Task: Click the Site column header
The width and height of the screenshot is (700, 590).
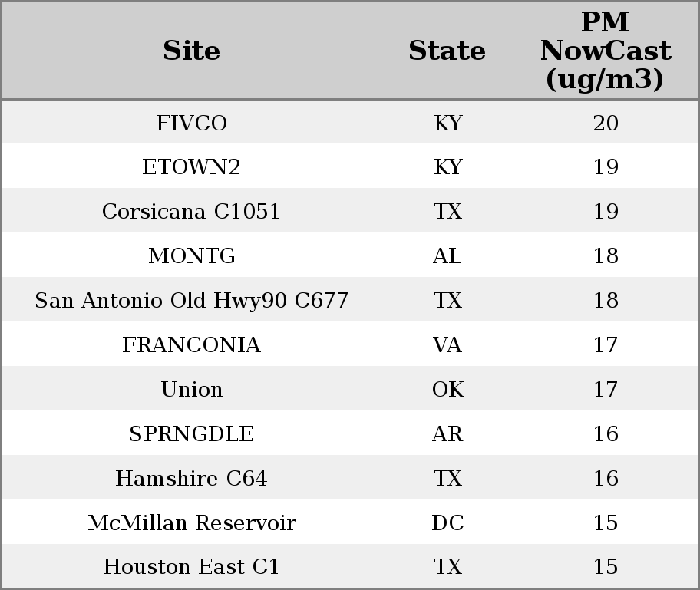Action: coord(192,51)
